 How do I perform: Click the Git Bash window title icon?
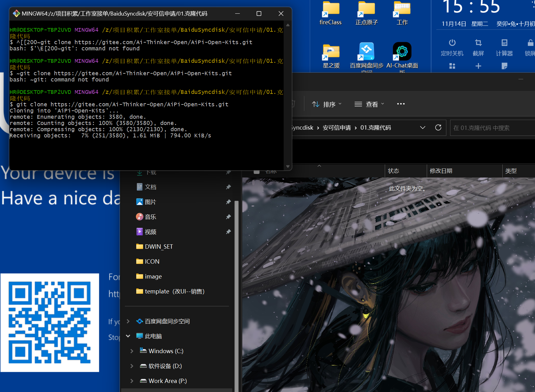16,13
